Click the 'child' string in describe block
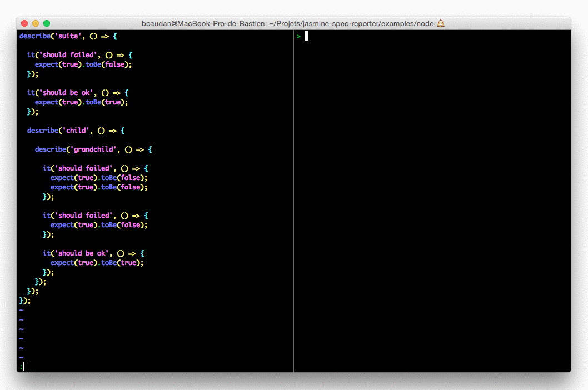588x390 pixels. (x=77, y=131)
